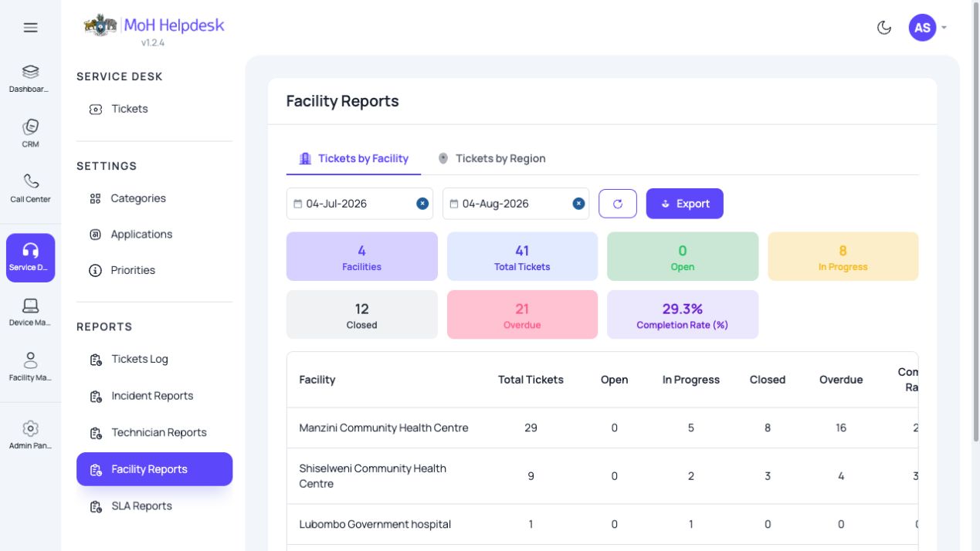Image resolution: width=980 pixels, height=551 pixels.
Task: Toggle dark mode moon icon
Action: [884, 28]
